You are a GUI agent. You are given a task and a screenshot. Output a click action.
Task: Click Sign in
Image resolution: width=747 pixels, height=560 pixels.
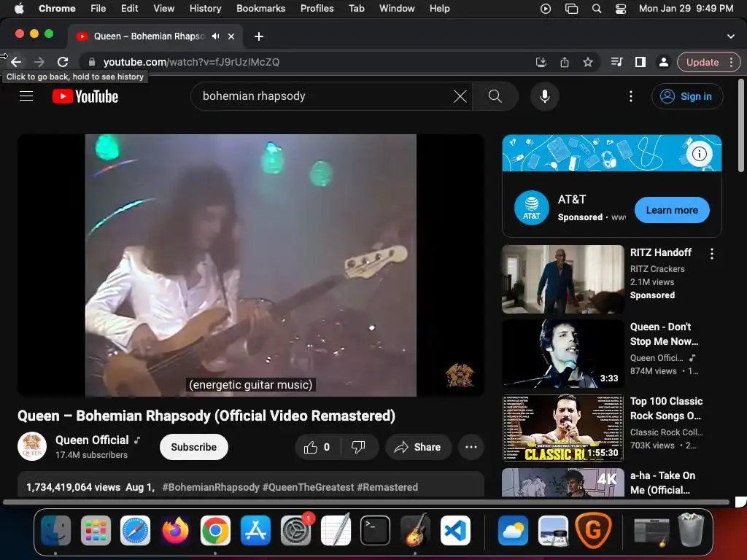tap(687, 96)
